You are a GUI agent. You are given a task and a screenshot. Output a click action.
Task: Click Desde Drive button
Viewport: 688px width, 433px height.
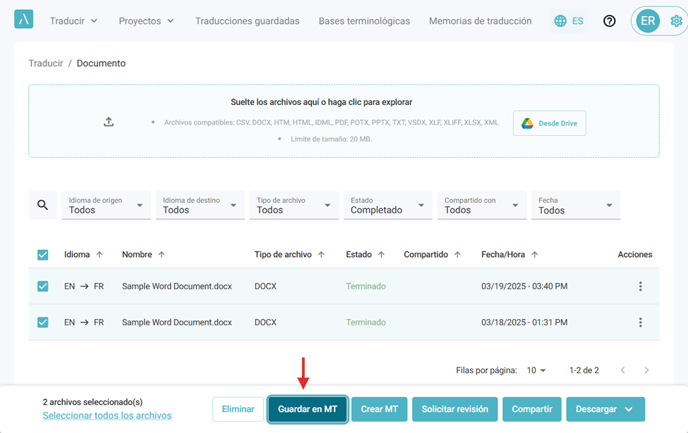(549, 123)
